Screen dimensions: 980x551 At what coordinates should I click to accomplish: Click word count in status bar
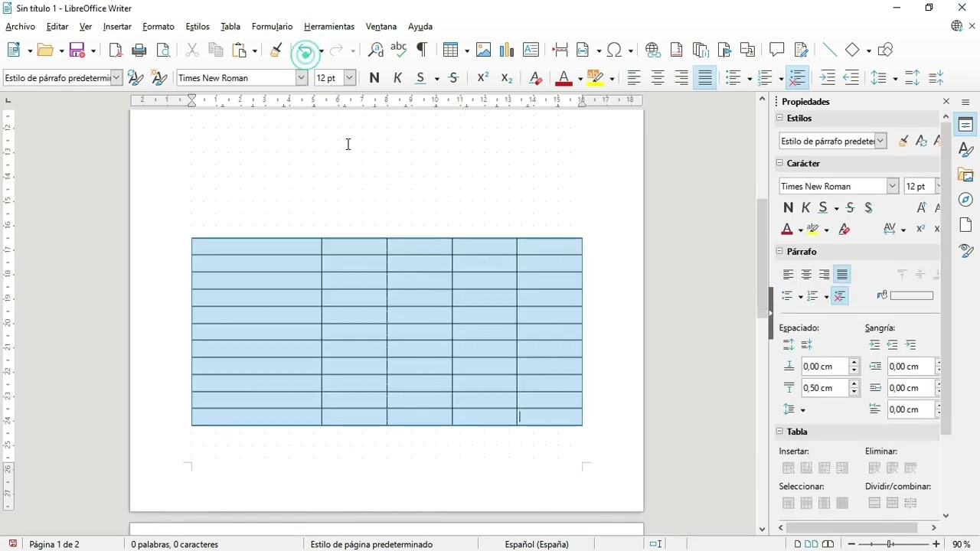click(175, 544)
